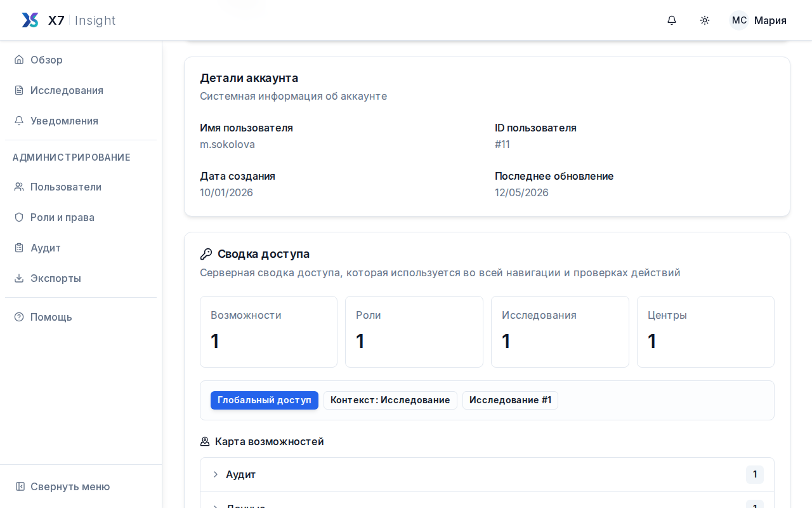Click the Роли summary card
Screen dimensions: 812x508
tap(414, 331)
